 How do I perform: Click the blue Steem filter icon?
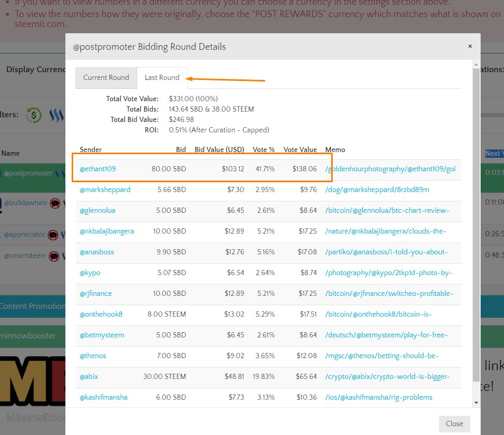[x=57, y=115]
